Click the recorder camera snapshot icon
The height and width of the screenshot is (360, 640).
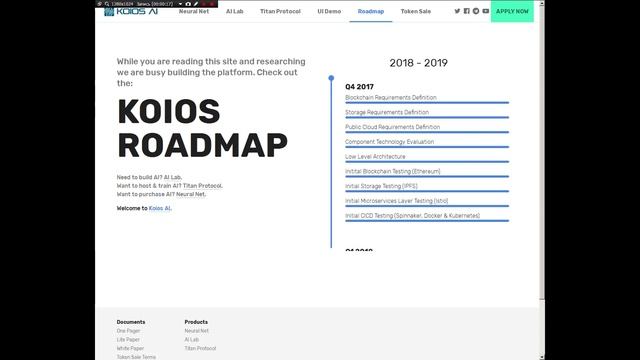188,4
